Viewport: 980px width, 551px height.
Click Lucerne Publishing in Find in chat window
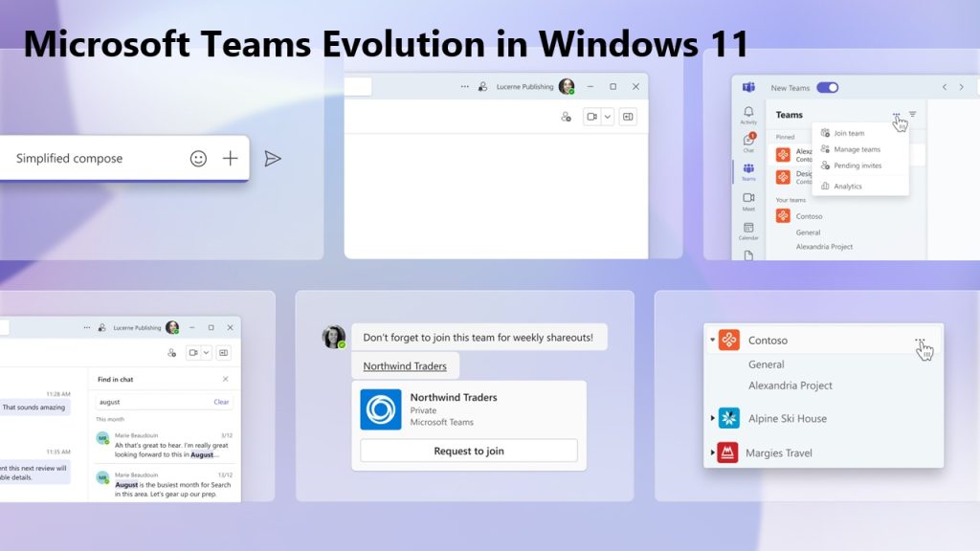pos(137,327)
